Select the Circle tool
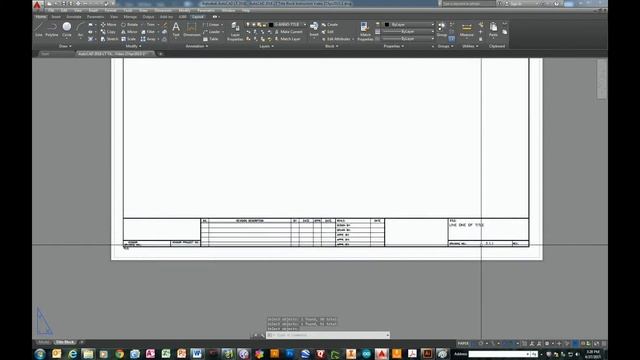640x360 pixels. pyautogui.click(x=67, y=29)
